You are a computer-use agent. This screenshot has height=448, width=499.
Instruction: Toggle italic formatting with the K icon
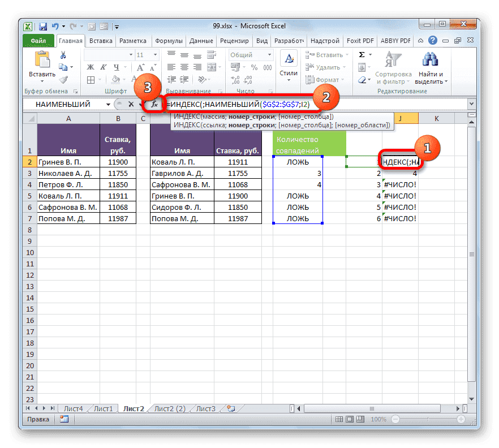[x=104, y=67]
